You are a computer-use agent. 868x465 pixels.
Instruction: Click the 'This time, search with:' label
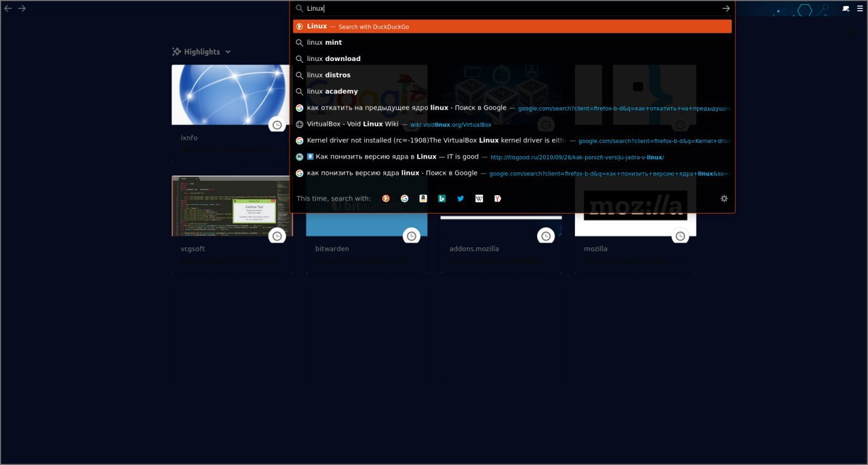coord(334,199)
